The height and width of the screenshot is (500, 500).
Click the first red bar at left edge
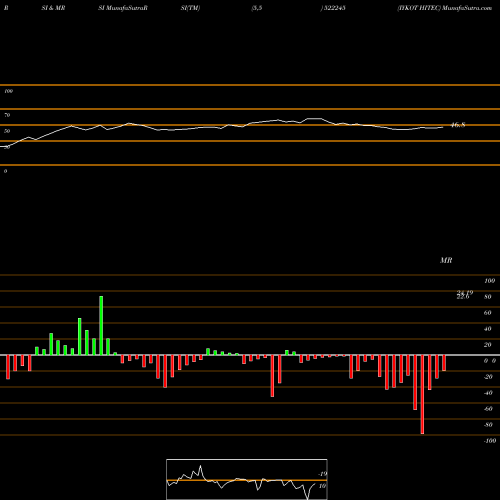coord(8,367)
